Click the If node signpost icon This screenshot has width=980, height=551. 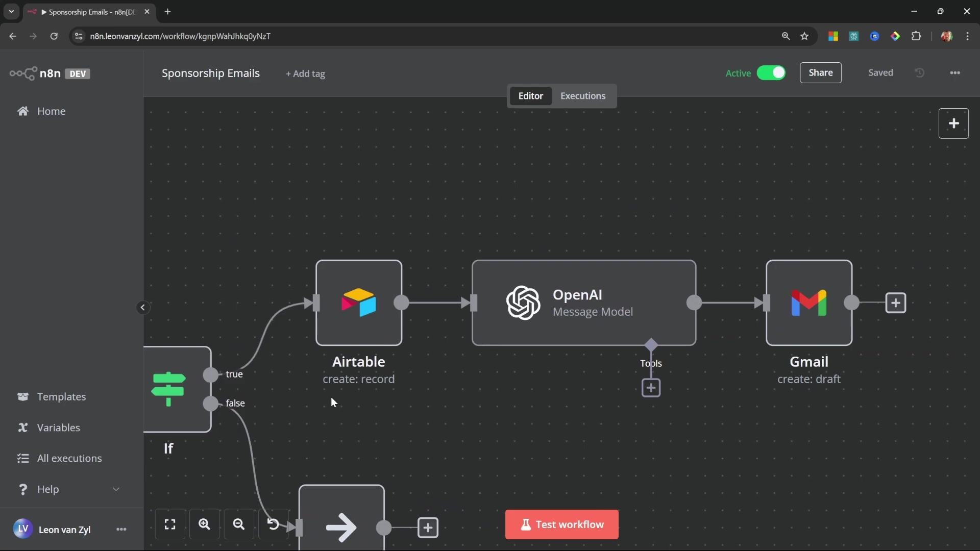click(x=168, y=389)
